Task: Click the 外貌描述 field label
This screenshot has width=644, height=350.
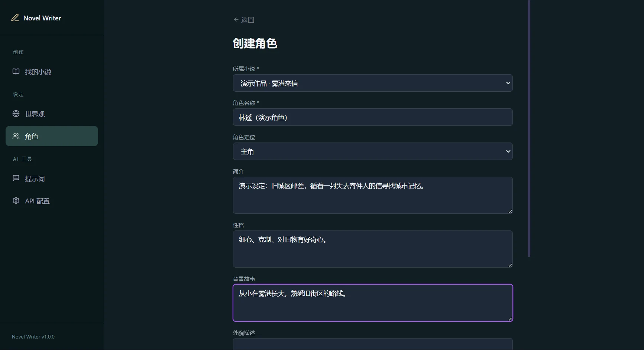Action: 244,333
